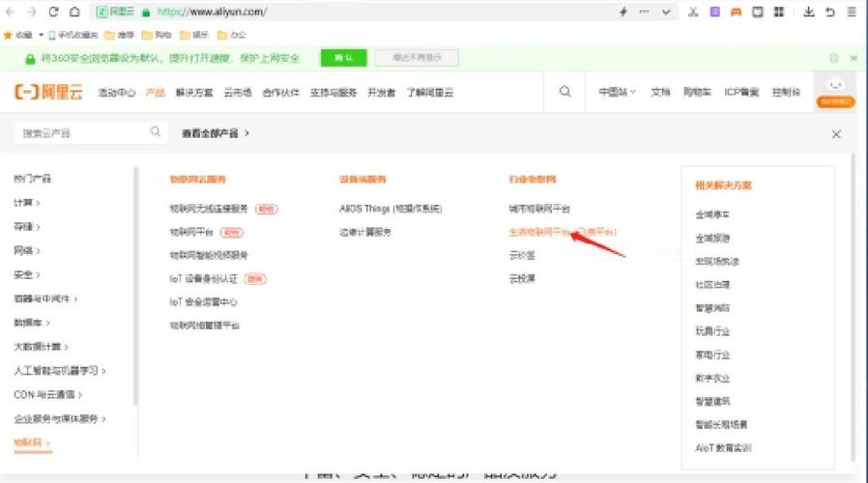Screen dimensions: 868x483
Task: Click the orange button under the avatar
Action: tap(836, 101)
